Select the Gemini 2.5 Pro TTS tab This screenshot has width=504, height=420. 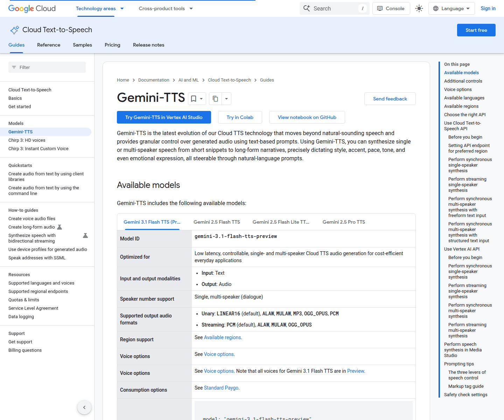pos(344,222)
